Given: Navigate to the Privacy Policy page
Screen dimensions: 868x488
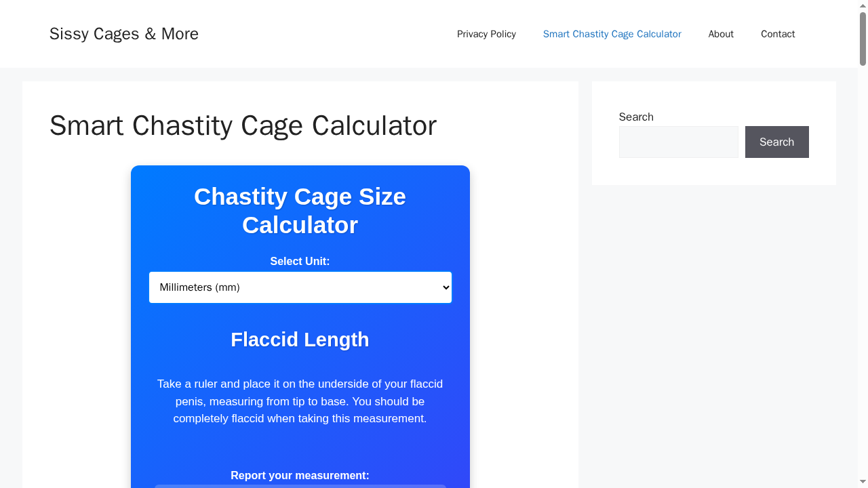Looking at the screenshot, I should pos(486,34).
